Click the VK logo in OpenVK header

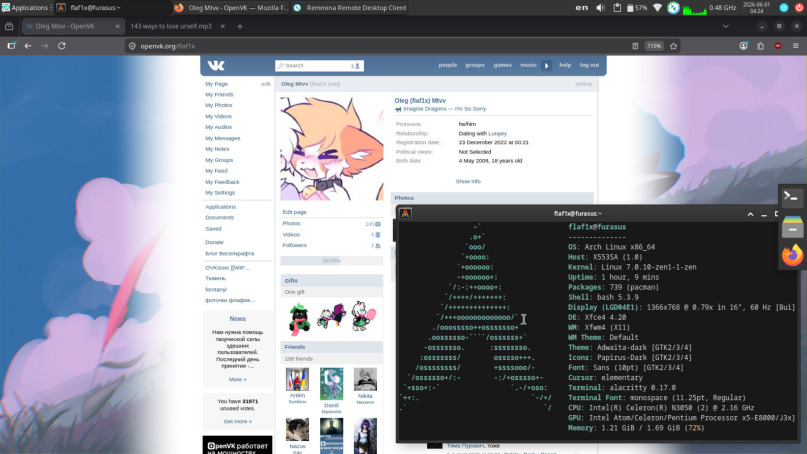216,65
